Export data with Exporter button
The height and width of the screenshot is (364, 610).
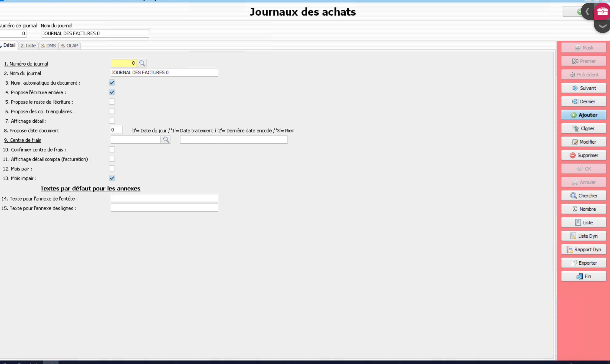(584, 263)
